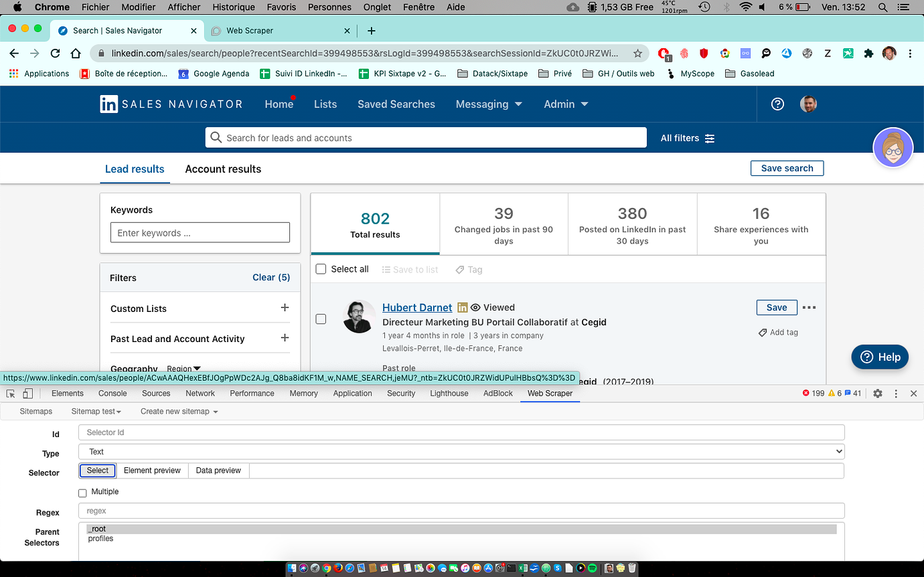Reload the page
Viewport: 924px width, 577px height.
click(x=56, y=53)
